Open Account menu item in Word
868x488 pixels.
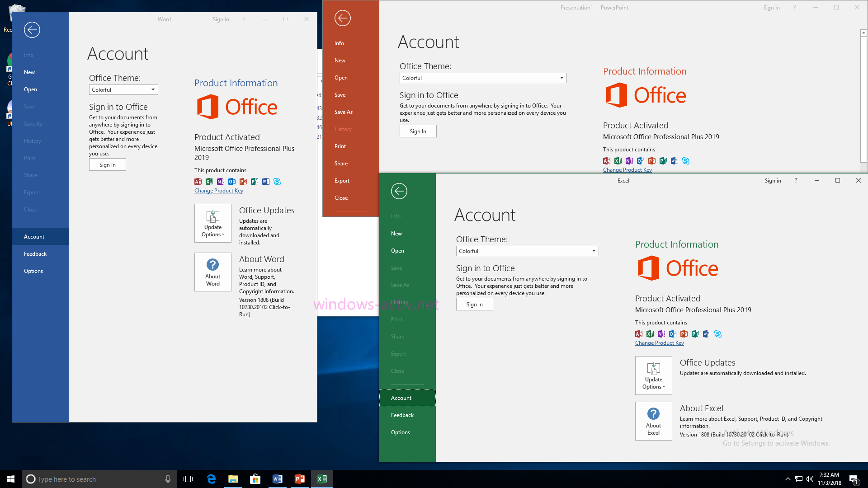click(x=34, y=236)
